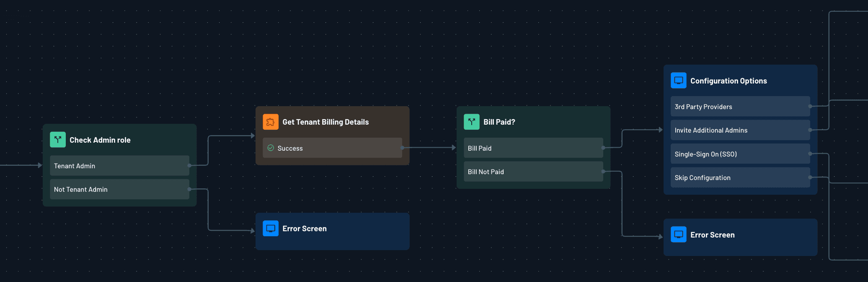
Task: Select the Bill Not Paid branch row
Action: click(x=533, y=172)
